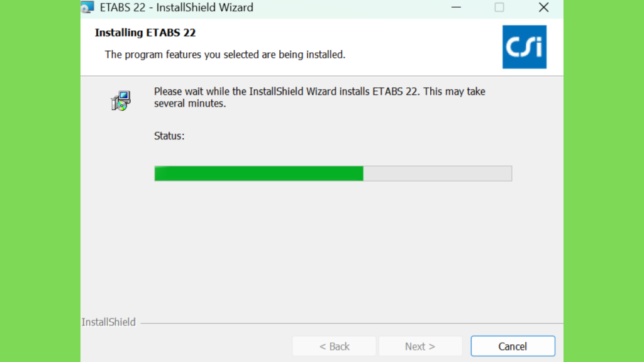The image size is (644, 362).
Task: Click the grayed-out maximize window button
Action: click(499, 8)
